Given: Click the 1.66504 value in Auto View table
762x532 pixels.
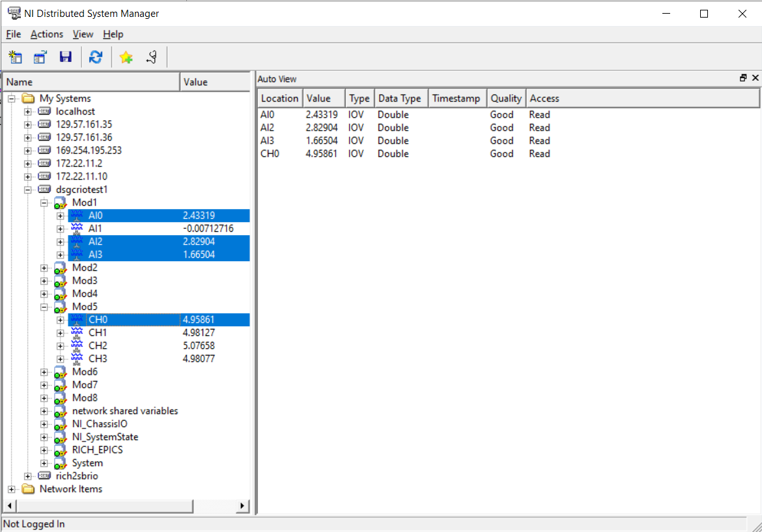Looking at the screenshot, I should point(321,141).
